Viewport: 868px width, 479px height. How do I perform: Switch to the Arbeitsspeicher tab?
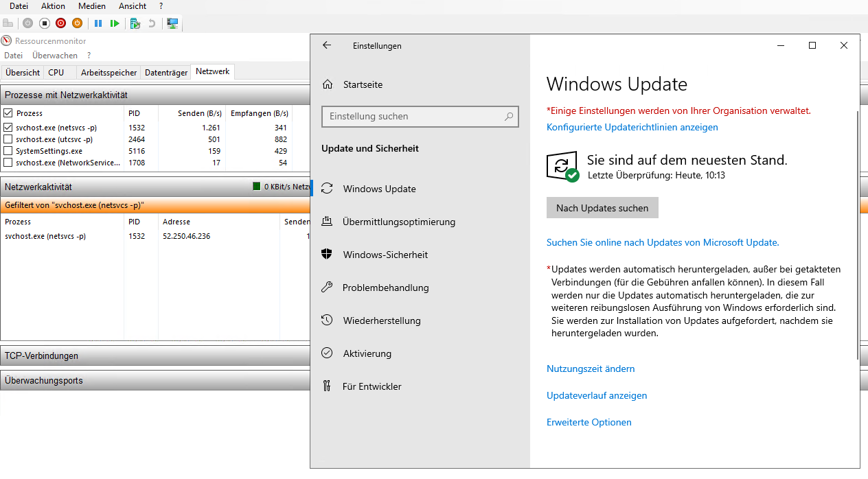[109, 72]
